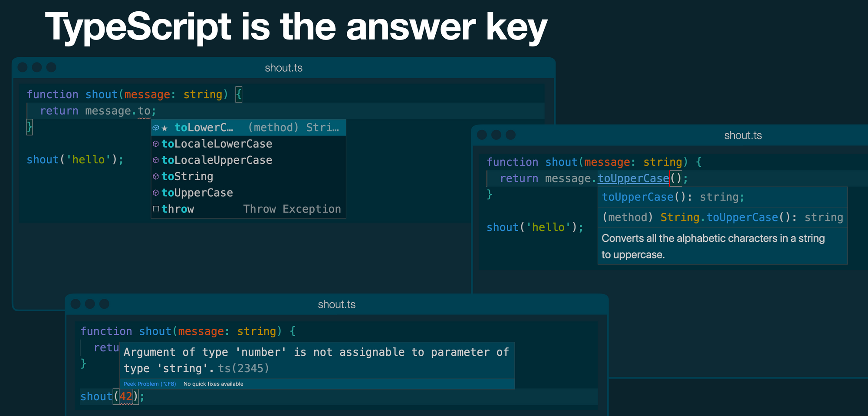868x416 pixels.
Task: Click '(method) Stri…' detail on toLowerCase row
Action: pos(293,128)
